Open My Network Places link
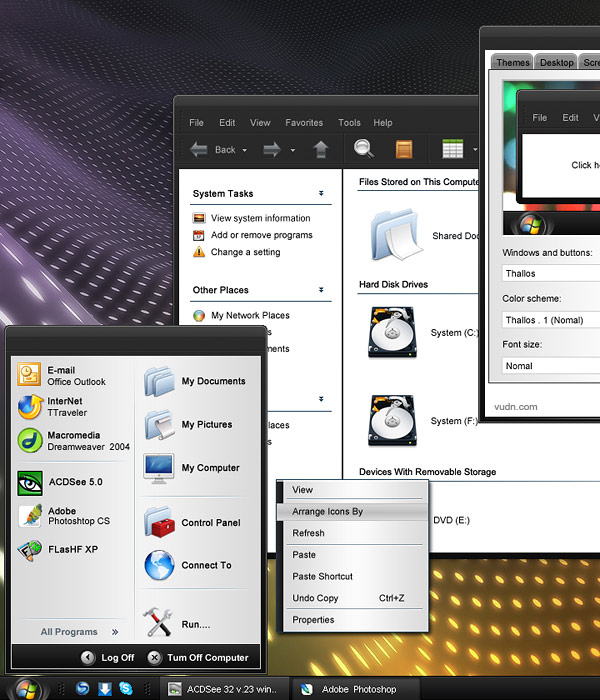 tap(250, 315)
